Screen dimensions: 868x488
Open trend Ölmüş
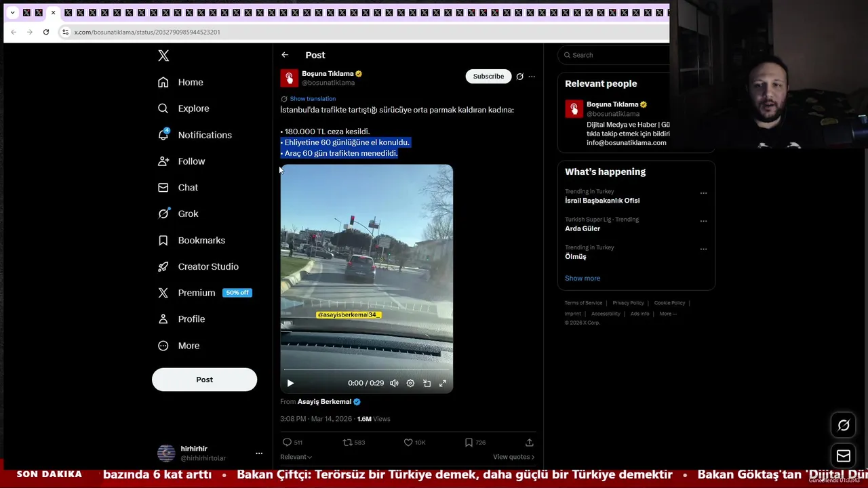coord(576,257)
